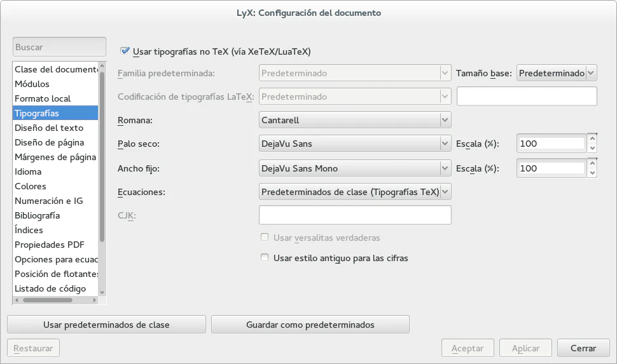
Task: Open the Romana font dropdown
Action: (x=355, y=119)
